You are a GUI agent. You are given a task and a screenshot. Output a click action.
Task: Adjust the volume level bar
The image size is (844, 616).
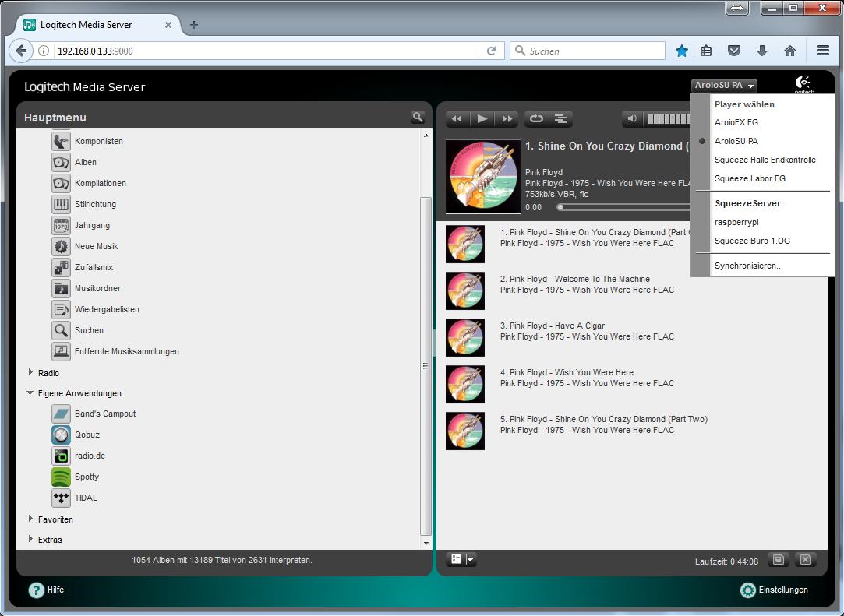click(669, 119)
